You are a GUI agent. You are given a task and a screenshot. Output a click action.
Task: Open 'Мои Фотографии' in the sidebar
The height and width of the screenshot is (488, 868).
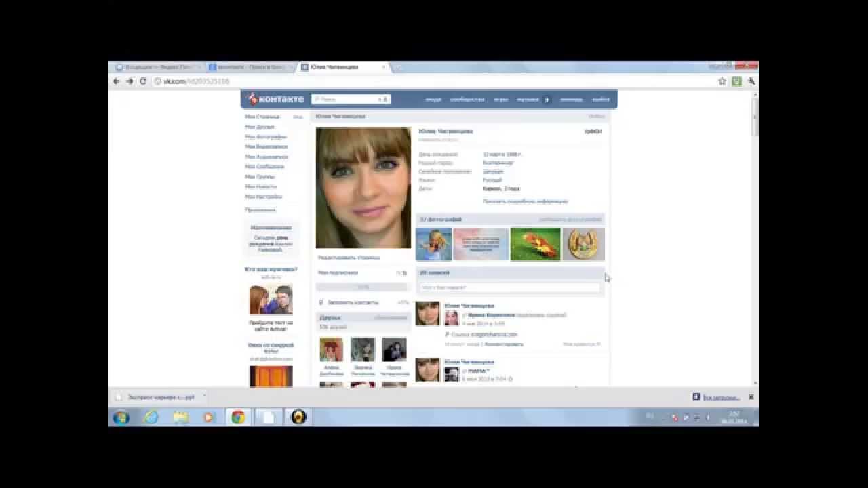266,137
